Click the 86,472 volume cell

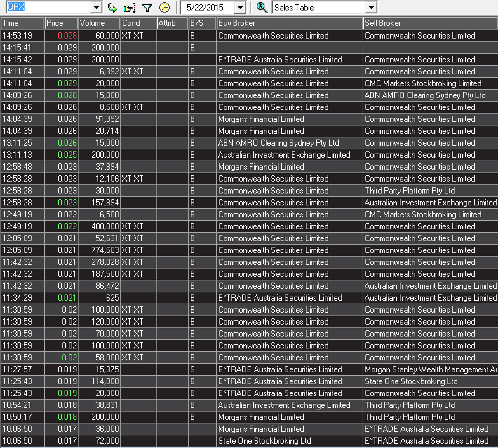coord(99,286)
